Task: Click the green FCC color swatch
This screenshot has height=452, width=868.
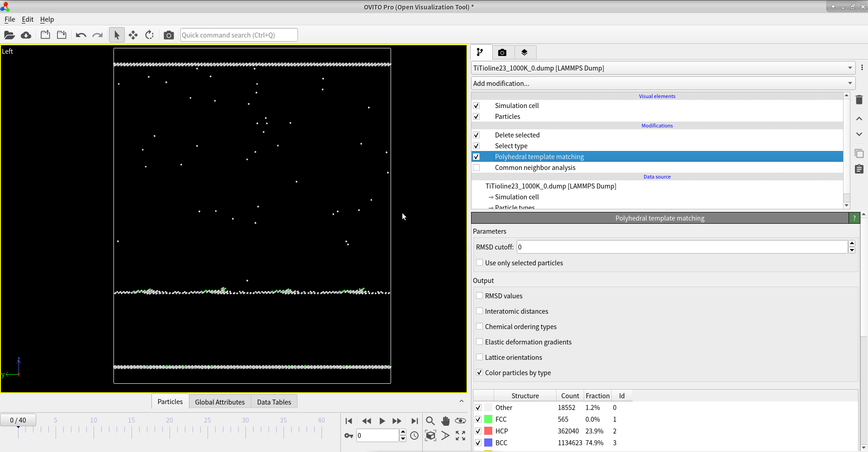Action: point(488,419)
